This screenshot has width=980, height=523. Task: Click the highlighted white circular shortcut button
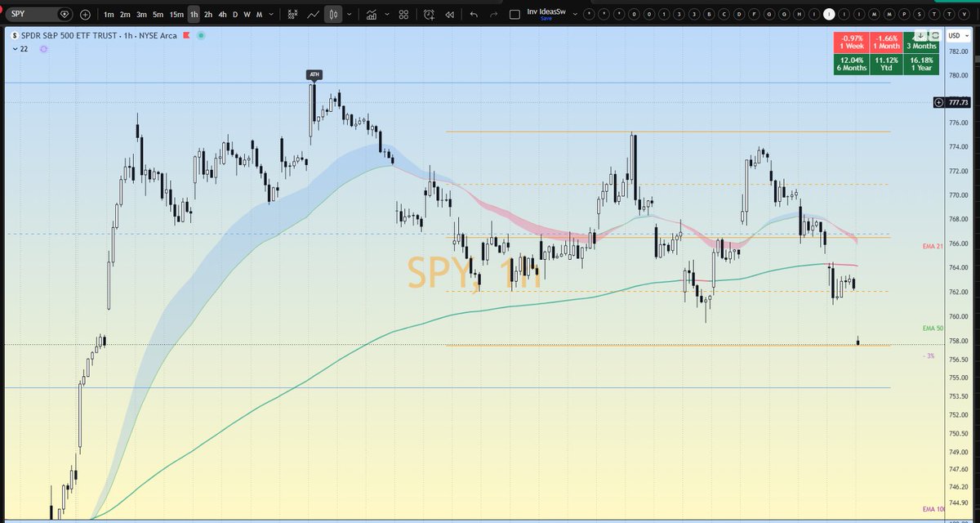(829, 15)
